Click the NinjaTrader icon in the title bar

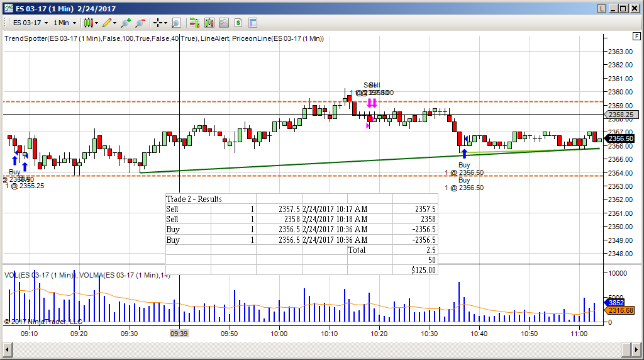(x=9, y=8)
